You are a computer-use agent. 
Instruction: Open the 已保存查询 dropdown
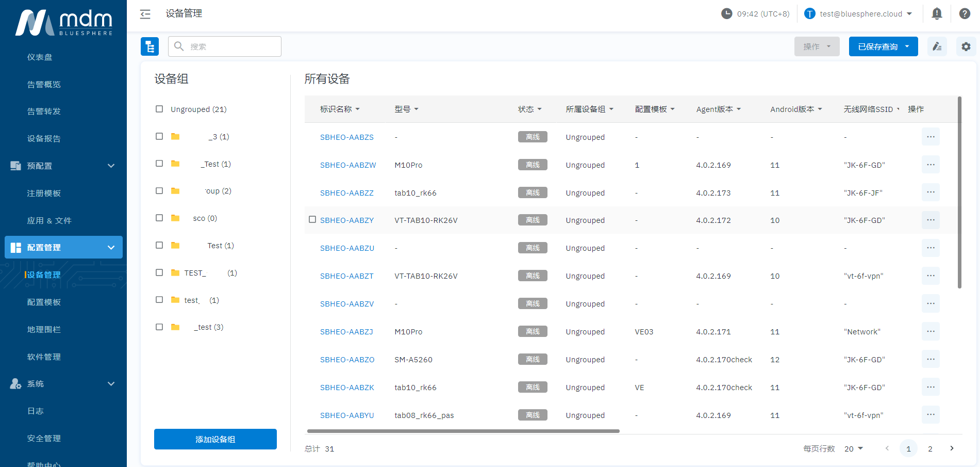pos(883,46)
